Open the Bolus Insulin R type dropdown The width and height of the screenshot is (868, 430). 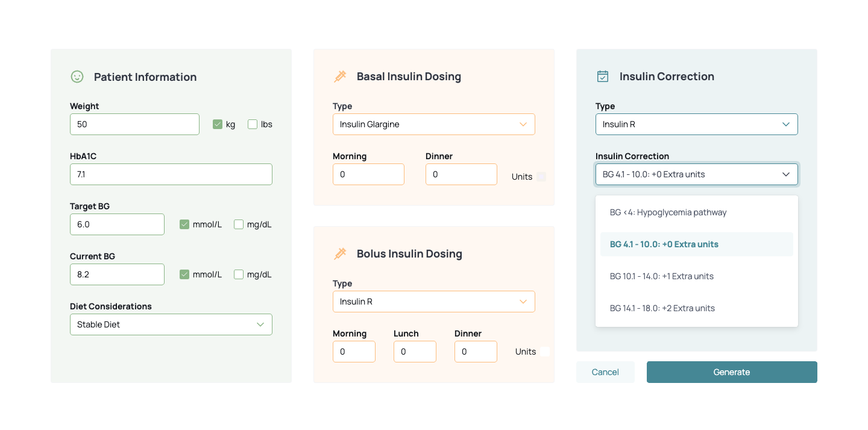click(434, 302)
